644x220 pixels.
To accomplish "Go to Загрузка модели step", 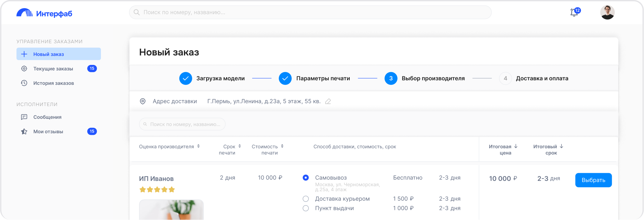I will pos(212,78).
